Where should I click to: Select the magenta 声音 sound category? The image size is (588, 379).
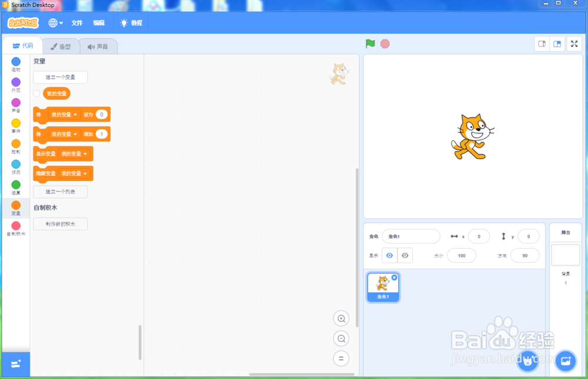(16, 106)
